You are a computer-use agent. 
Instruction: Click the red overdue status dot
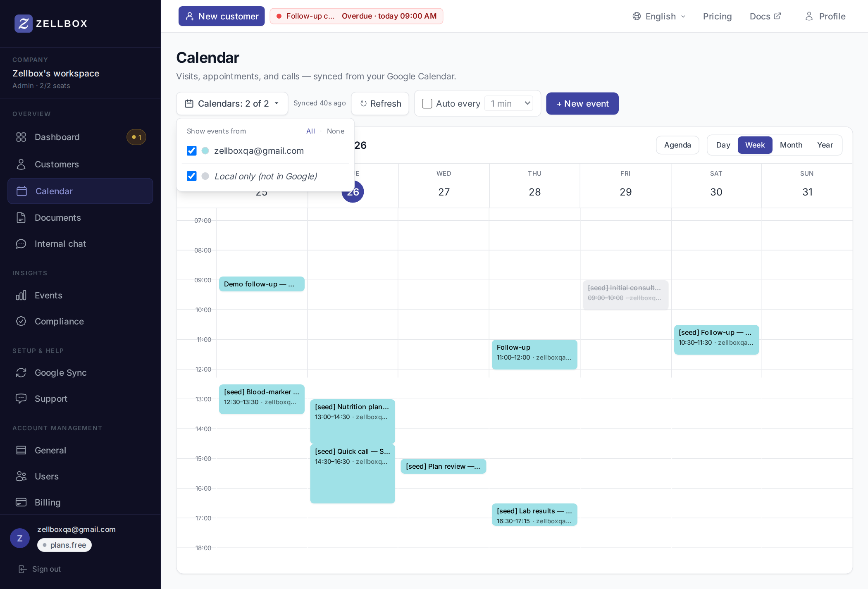click(279, 16)
